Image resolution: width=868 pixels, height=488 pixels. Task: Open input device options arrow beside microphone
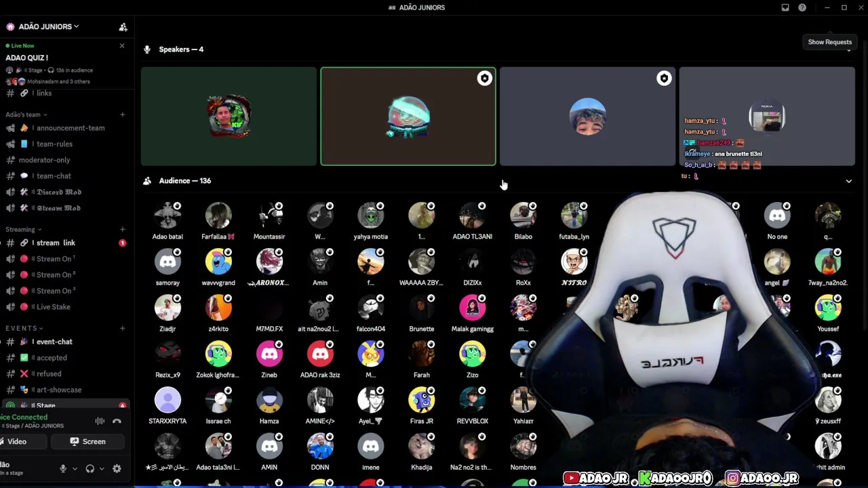tap(75, 468)
